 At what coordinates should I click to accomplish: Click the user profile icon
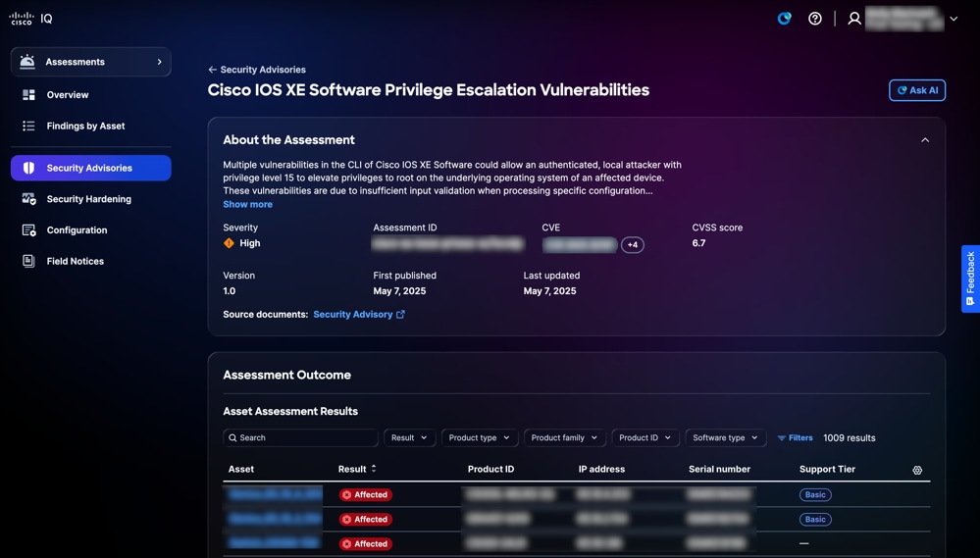854,19
